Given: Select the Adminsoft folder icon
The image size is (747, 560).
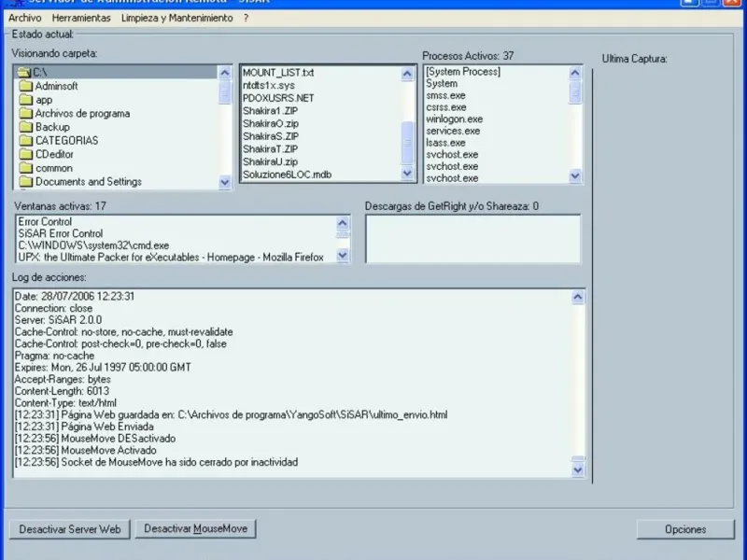Looking at the screenshot, I should tap(26, 86).
